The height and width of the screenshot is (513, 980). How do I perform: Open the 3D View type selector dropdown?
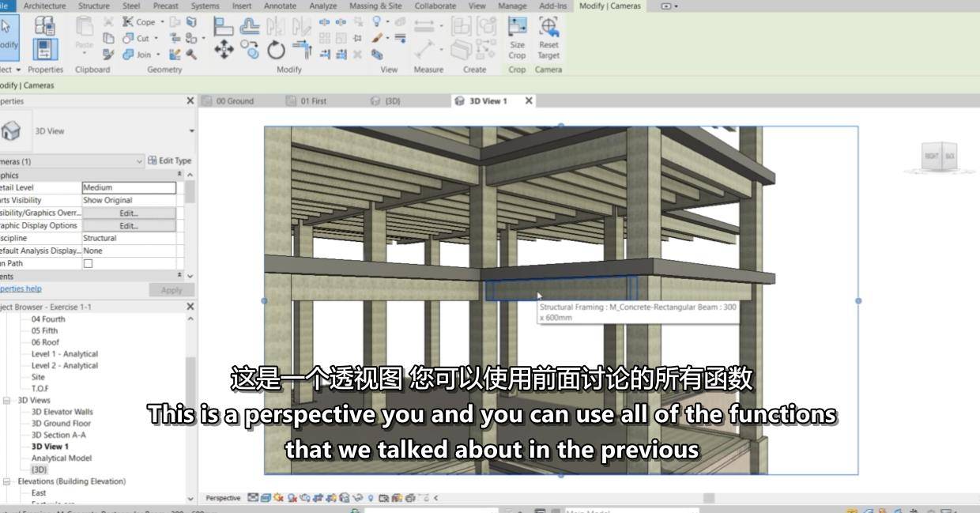click(x=191, y=131)
